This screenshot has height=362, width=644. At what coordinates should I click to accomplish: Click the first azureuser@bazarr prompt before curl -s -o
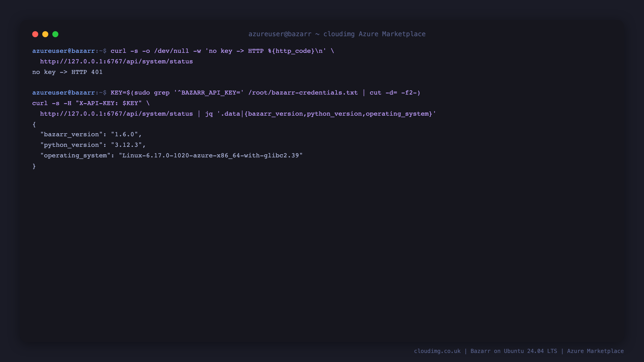coord(69,51)
